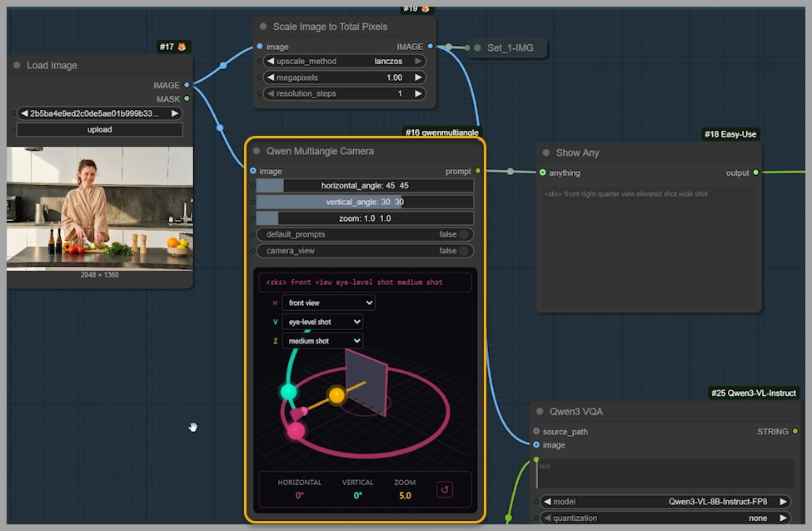Open the vertical eye-level shot dropdown
This screenshot has height=531, width=812.
tap(321, 322)
